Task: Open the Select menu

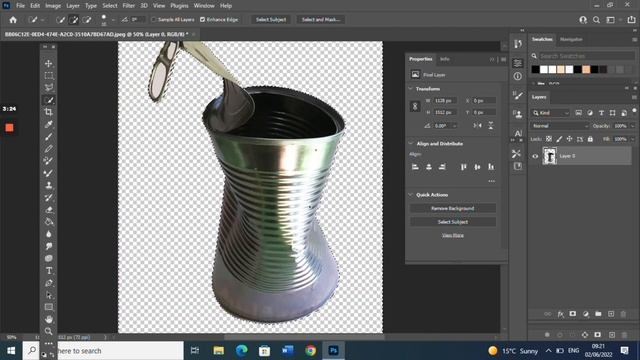Action: [110, 6]
